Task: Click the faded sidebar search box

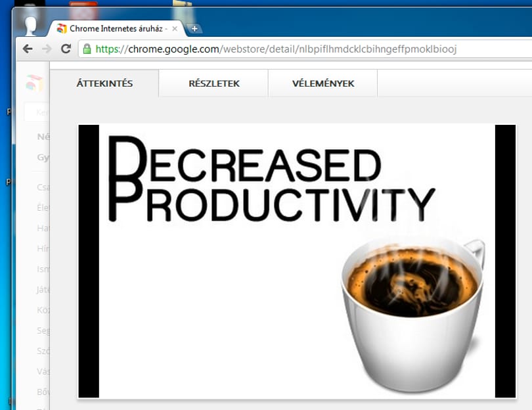Action: tap(37, 112)
